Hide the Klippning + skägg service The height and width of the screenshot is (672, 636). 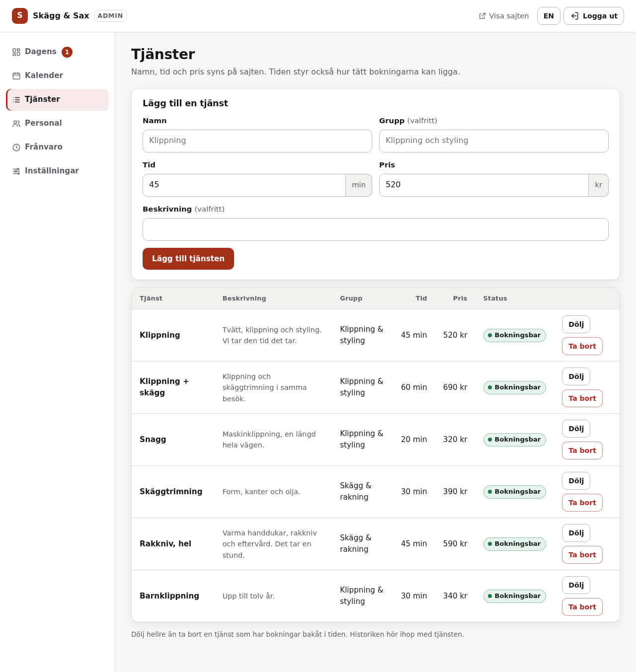coord(576,376)
